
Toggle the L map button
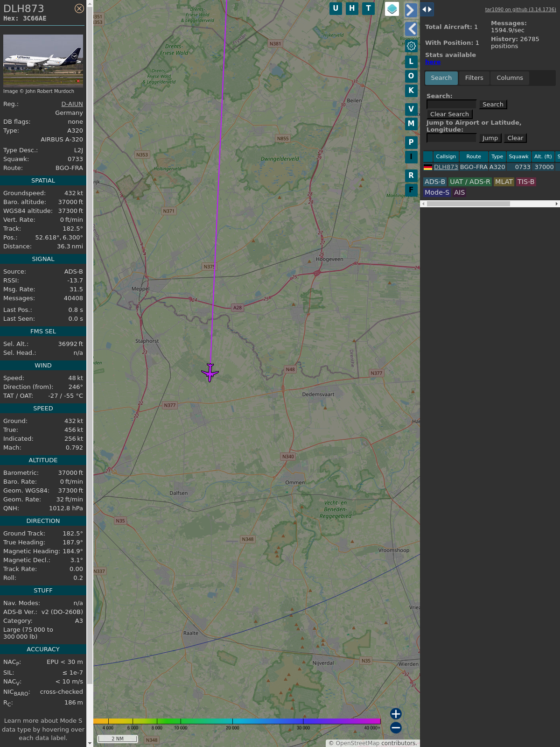pos(411,62)
